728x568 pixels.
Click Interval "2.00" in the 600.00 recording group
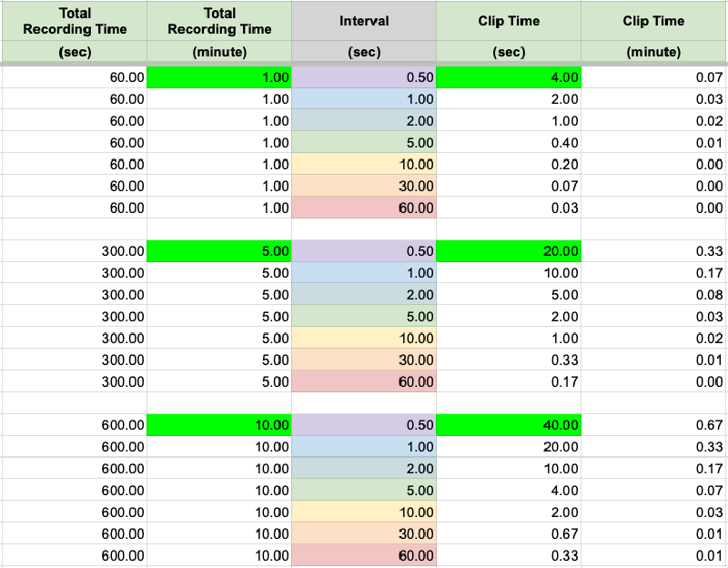[364, 469]
